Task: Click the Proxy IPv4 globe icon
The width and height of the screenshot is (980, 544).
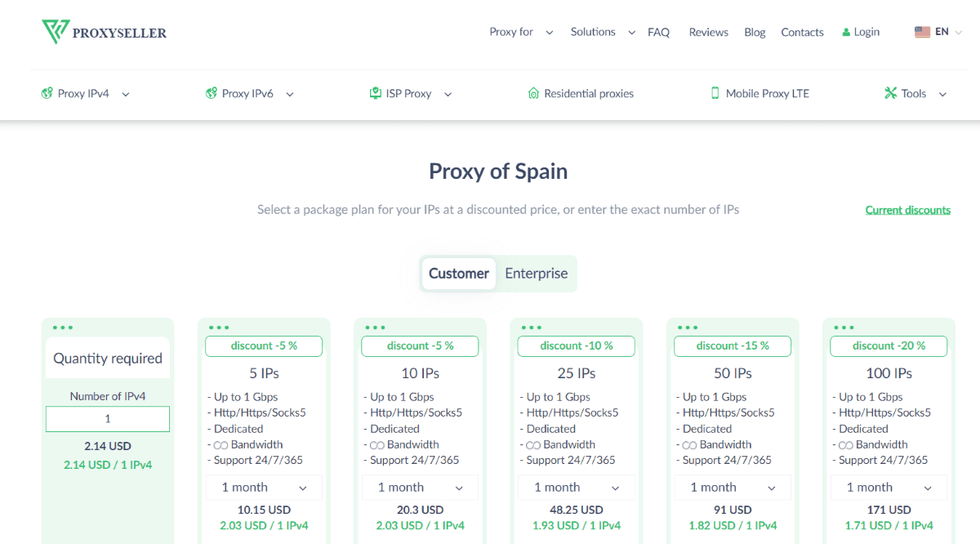Action: [x=47, y=94]
